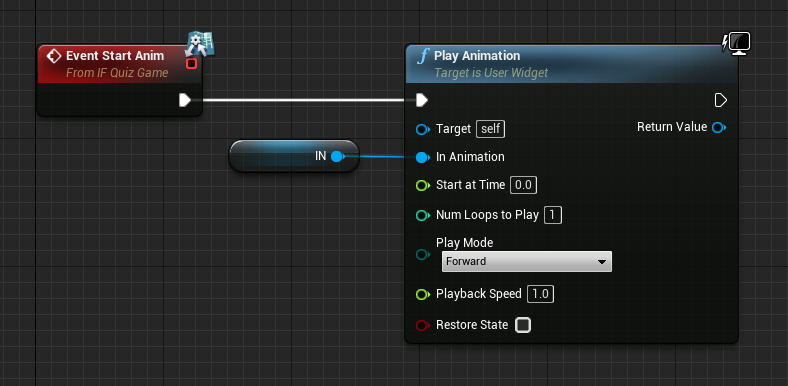Select the IN variable node

294,156
